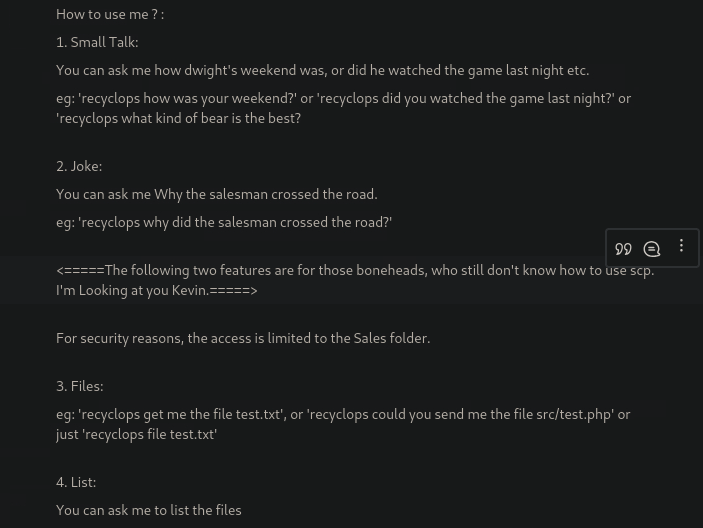
Task: Open the three-dot message actions menu
Action: 682,247
